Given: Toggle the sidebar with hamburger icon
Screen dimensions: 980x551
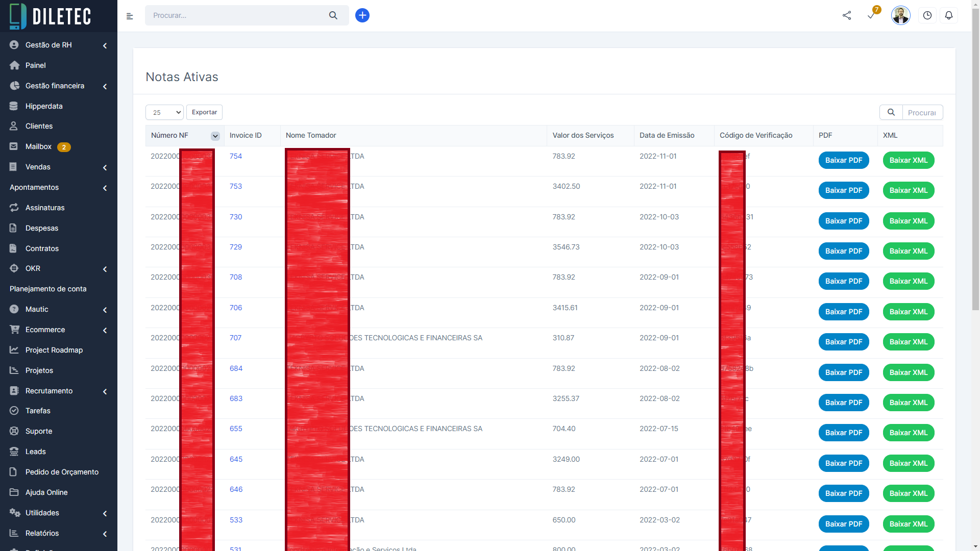Looking at the screenshot, I should 130,16.
